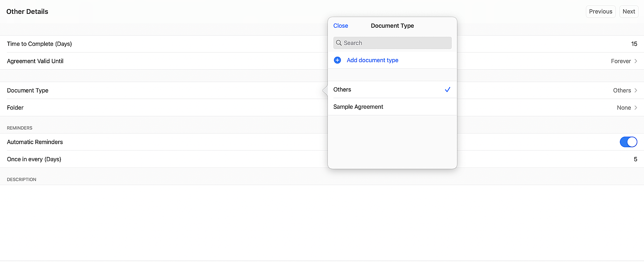This screenshot has width=644, height=262.
Task: Click the Folder row label
Action: 15,108
